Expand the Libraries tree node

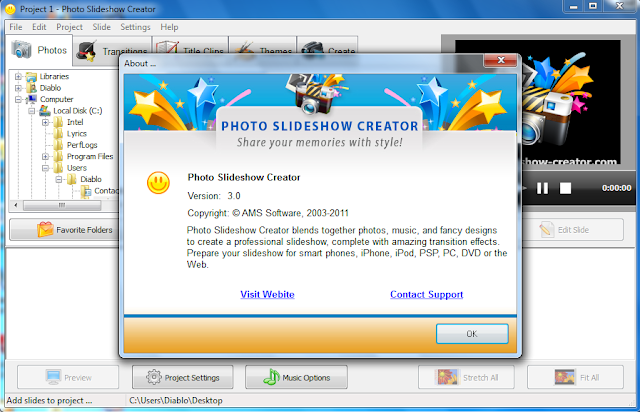click(18, 76)
